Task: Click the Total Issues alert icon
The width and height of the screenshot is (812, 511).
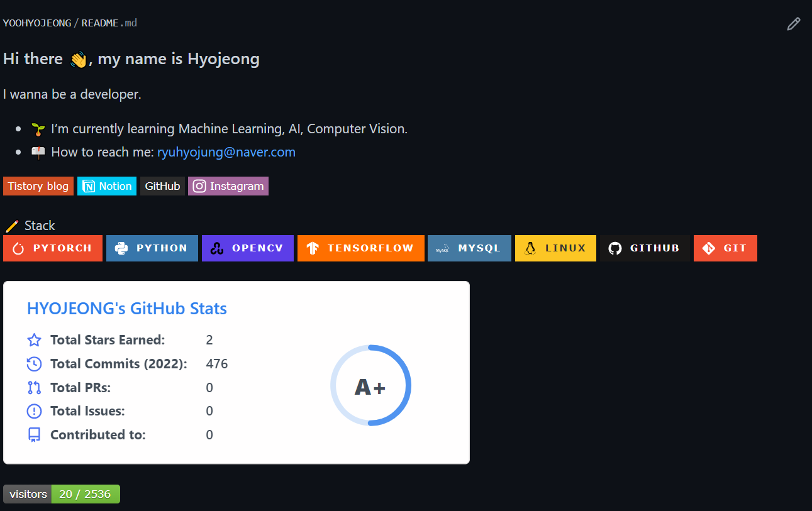Action: 34,411
